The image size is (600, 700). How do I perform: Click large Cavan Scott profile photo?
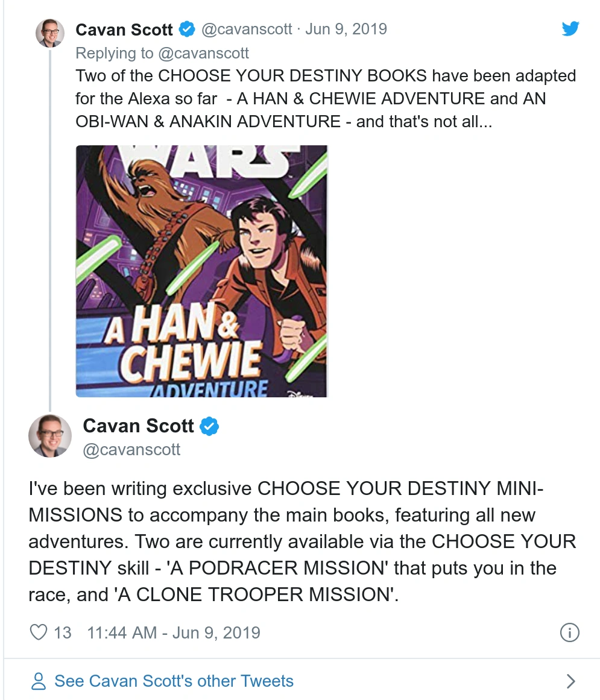click(50, 436)
